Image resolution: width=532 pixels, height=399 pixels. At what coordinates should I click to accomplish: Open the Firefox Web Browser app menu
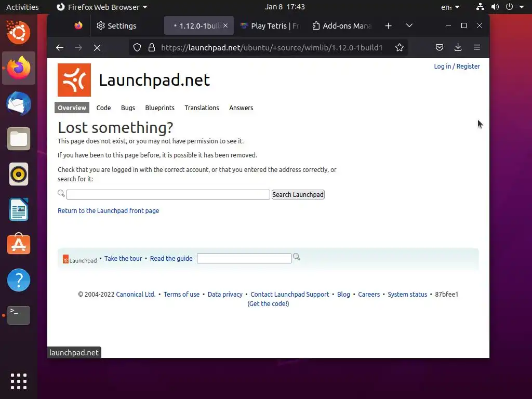[x=102, y=7]
